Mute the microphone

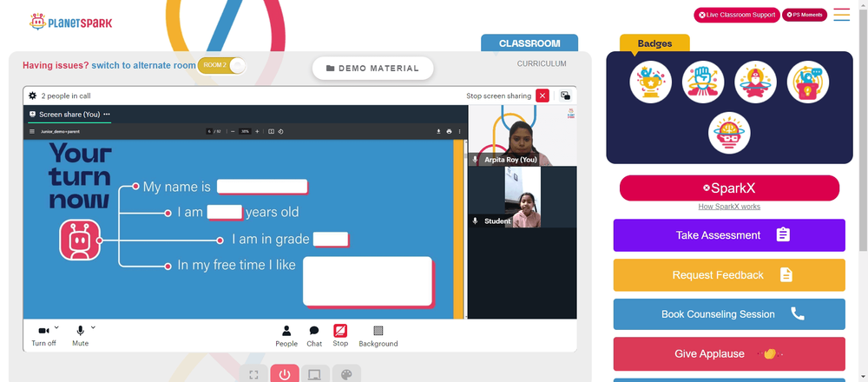pos(80,335)
